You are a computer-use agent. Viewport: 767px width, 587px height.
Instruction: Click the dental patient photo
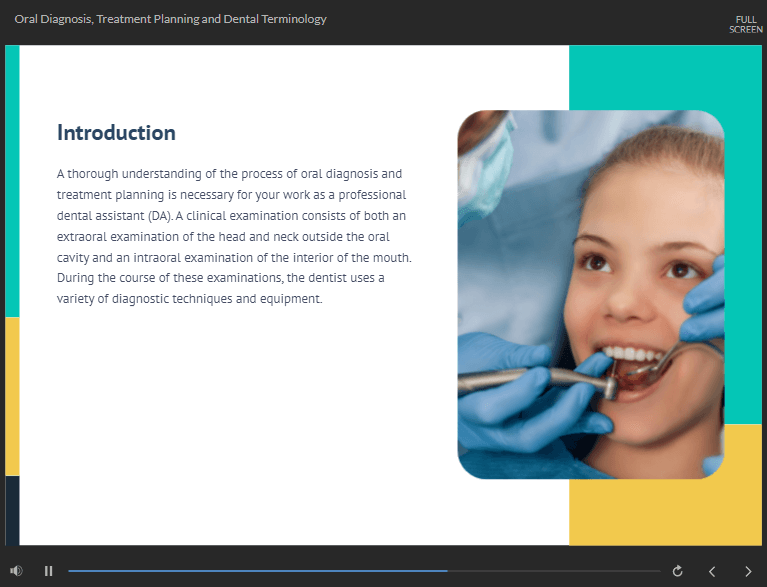(x=591, y=294)
